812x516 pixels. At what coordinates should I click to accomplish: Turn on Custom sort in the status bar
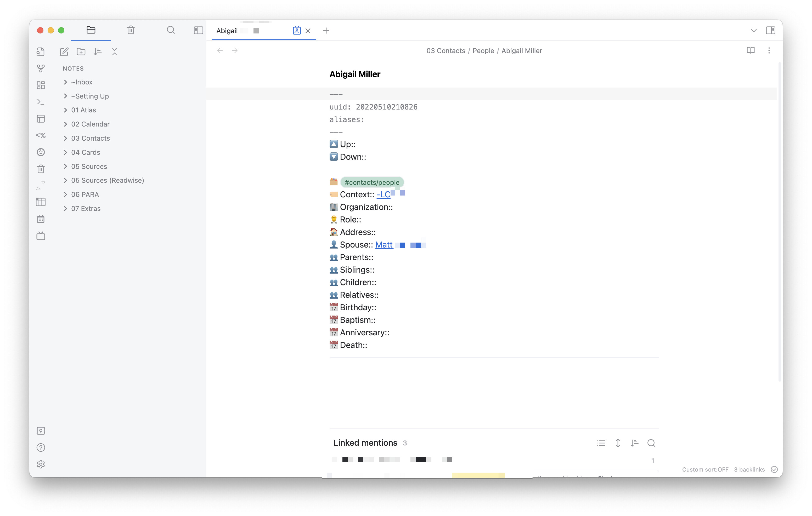[x=706, y=469]
